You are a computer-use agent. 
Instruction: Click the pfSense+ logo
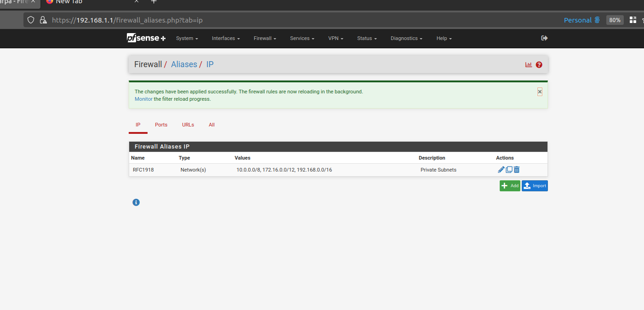pyautogui.click(x=146, y=38)
